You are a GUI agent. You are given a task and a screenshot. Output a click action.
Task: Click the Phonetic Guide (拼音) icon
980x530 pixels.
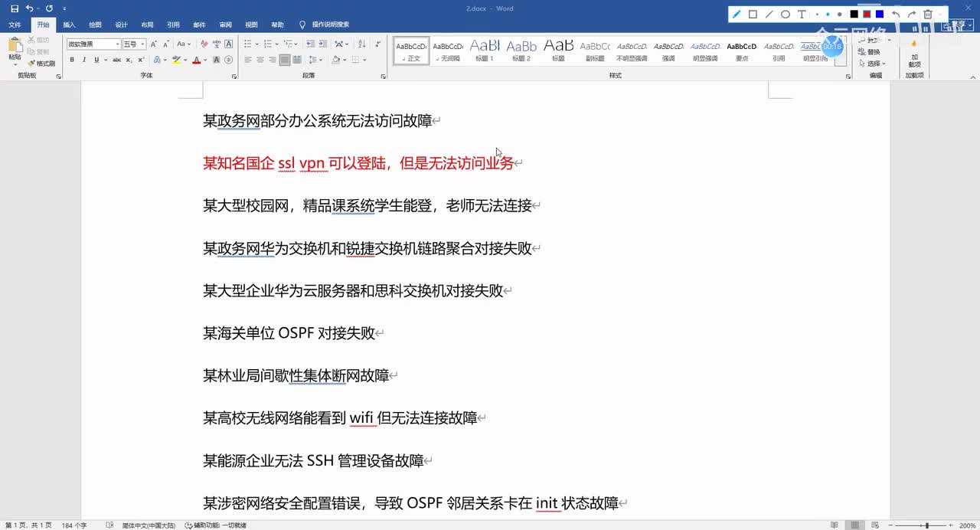216,44
